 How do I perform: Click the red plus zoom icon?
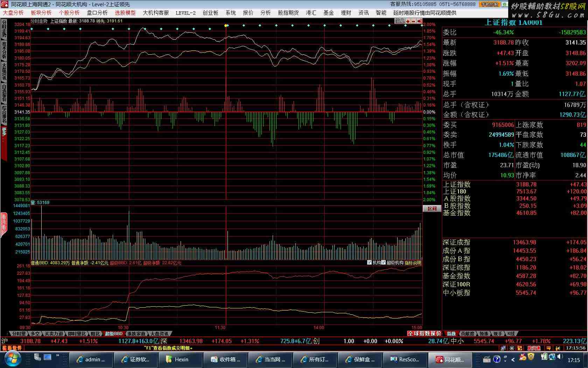pos(408,21)
